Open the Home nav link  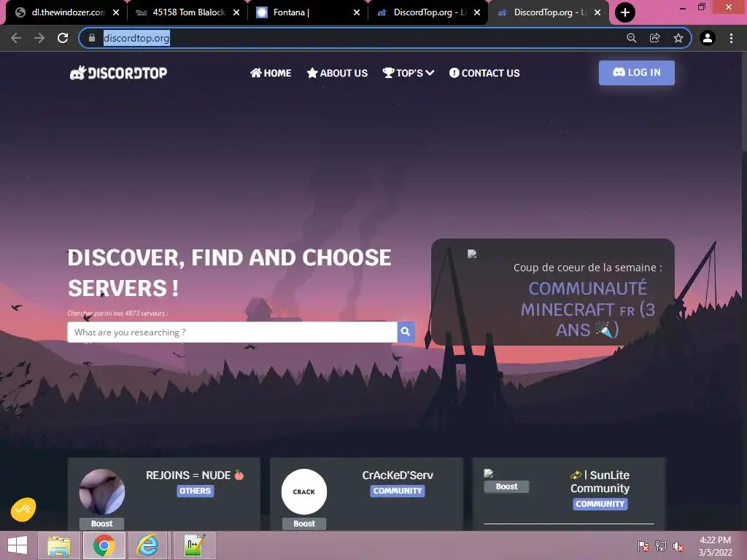coord(271,73)
